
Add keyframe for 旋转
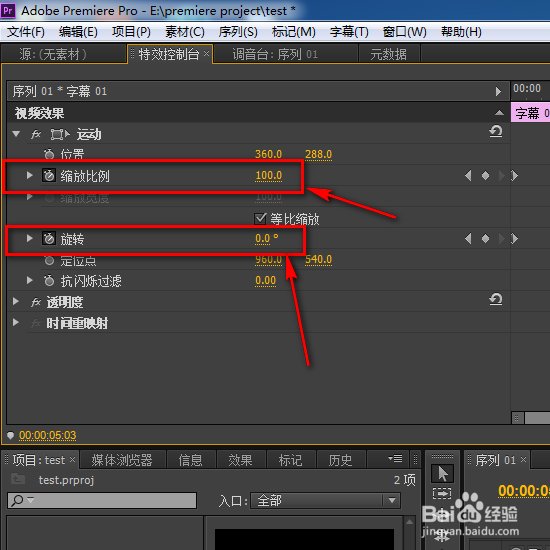click(485, 239)
